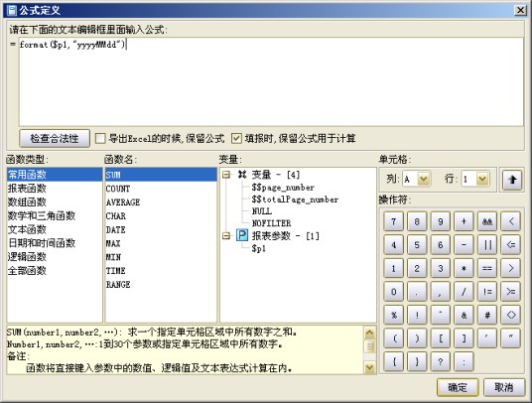
Task: Select $p1 report parameter
Action: [x=258, y=248]
